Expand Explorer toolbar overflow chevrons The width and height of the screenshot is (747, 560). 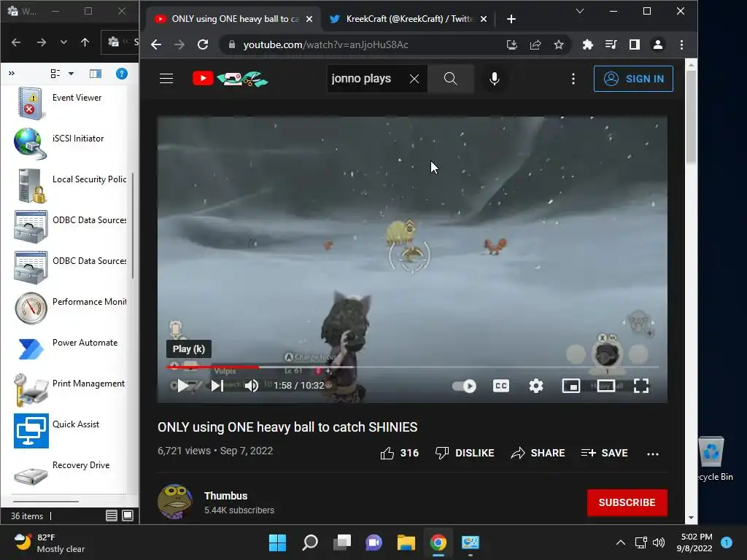click(12, 74)
